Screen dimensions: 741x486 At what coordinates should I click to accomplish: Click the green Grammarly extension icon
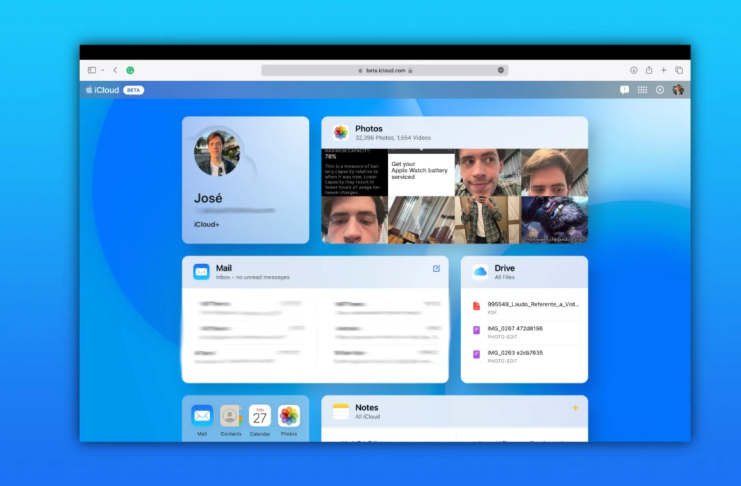(130, 70)
